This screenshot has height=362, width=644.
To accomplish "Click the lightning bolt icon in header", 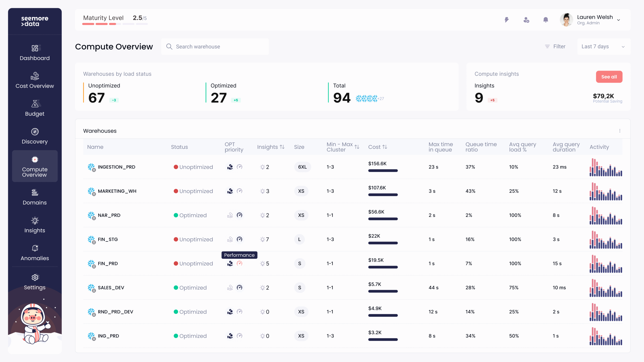I will coord(507,20).
